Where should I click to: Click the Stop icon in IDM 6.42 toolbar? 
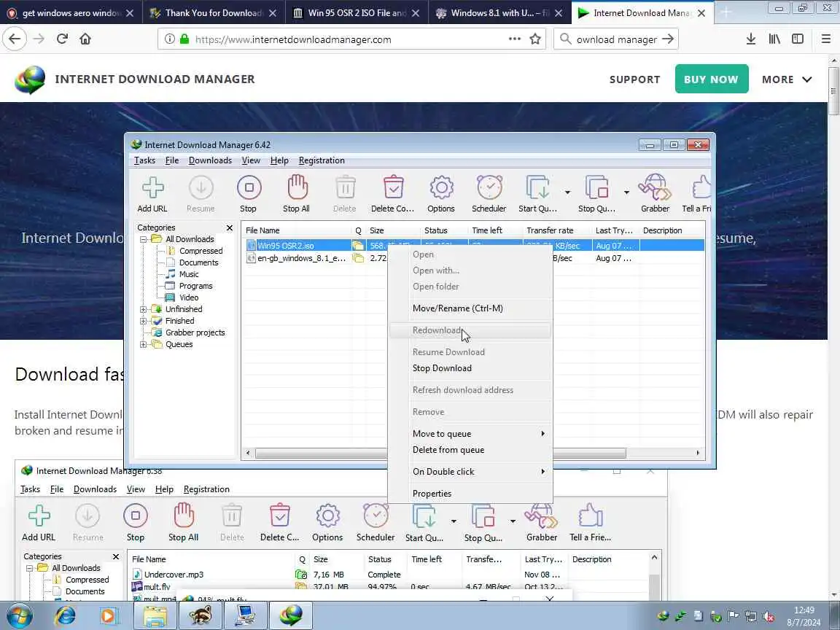click(249, 188)
